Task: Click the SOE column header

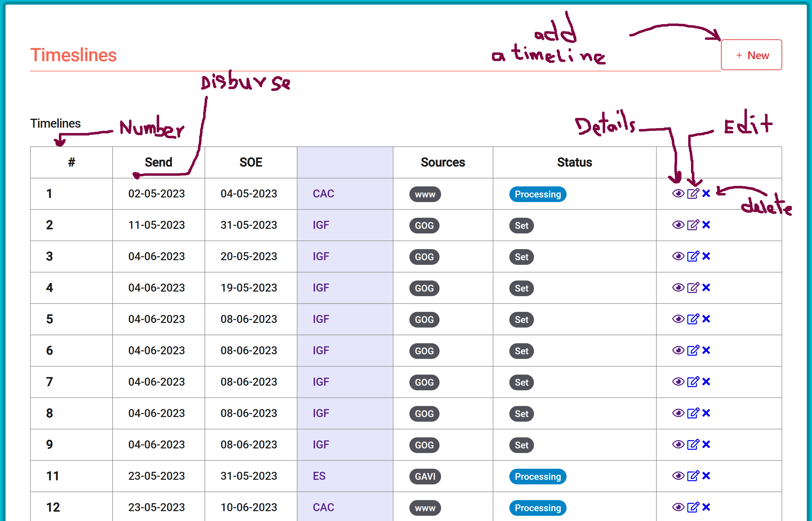Action: [x=251, y=162]
